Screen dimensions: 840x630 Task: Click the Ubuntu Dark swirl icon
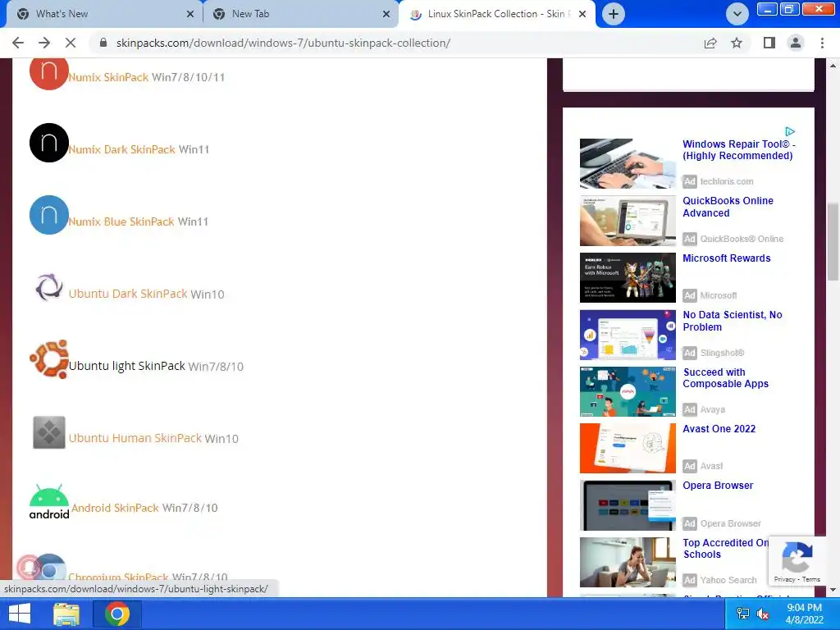(48, 287)
